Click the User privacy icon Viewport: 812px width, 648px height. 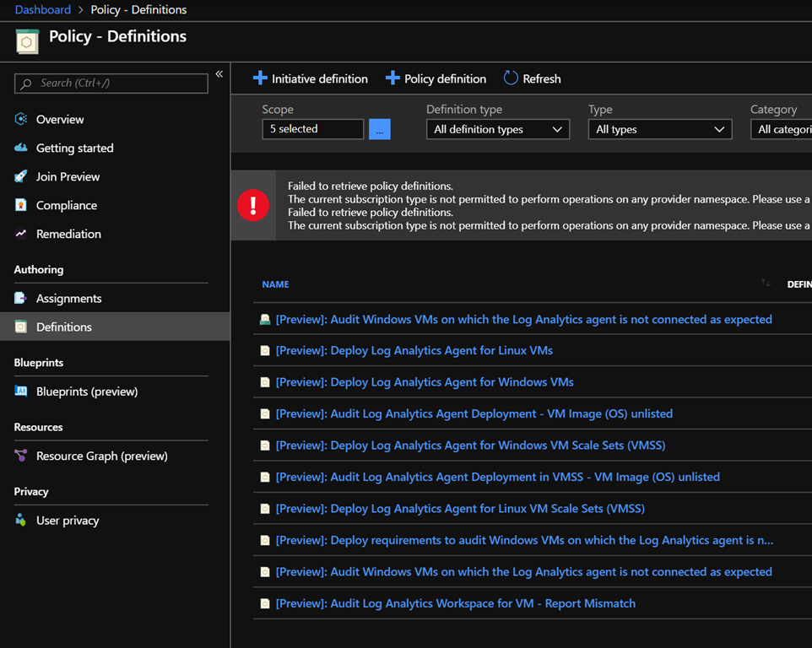point(21,521)
